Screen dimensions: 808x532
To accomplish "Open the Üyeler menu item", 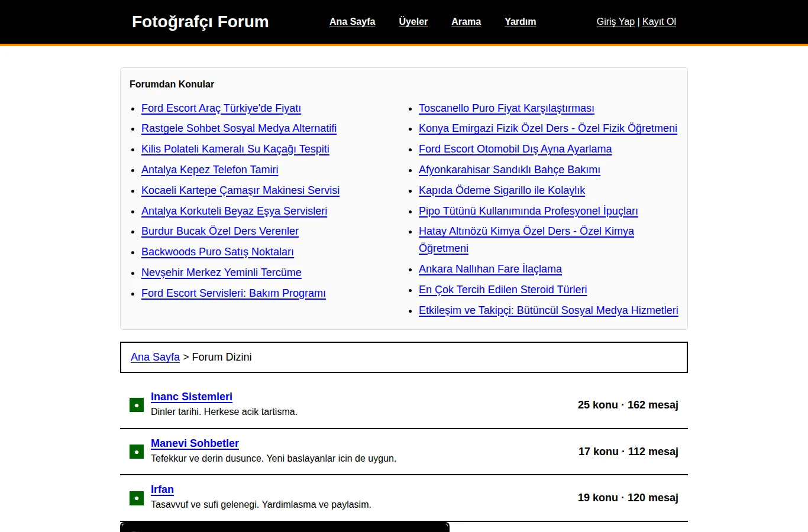I will (x=413, y=22).
